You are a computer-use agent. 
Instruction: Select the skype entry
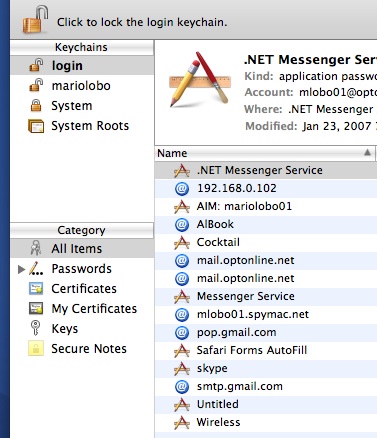pos(266,368)
